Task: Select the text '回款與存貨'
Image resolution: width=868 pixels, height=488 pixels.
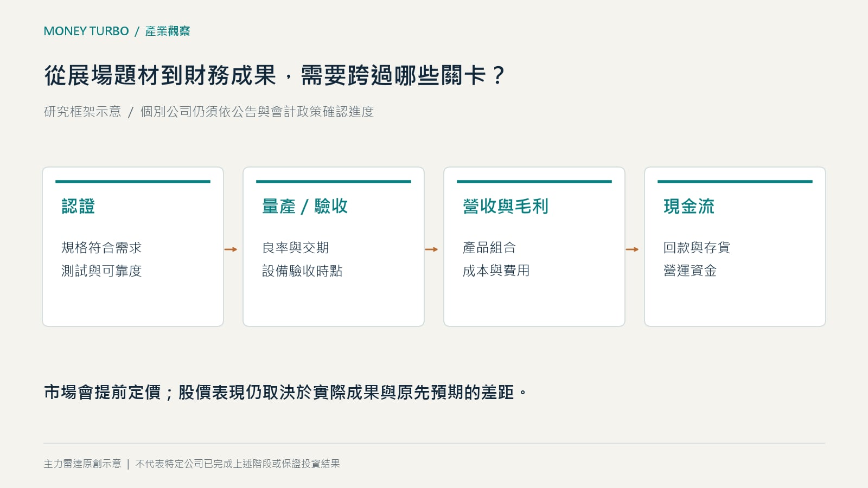Action: click(x=697, y=248)
